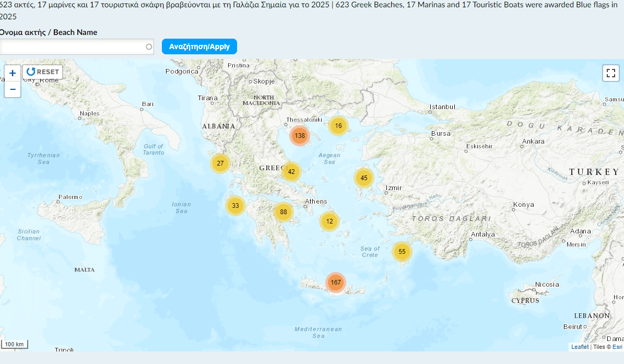Screen dimensions: 624x364
Task: Open the 33 cluster in the Ionian Sea
Action: (x=235, y=206)
